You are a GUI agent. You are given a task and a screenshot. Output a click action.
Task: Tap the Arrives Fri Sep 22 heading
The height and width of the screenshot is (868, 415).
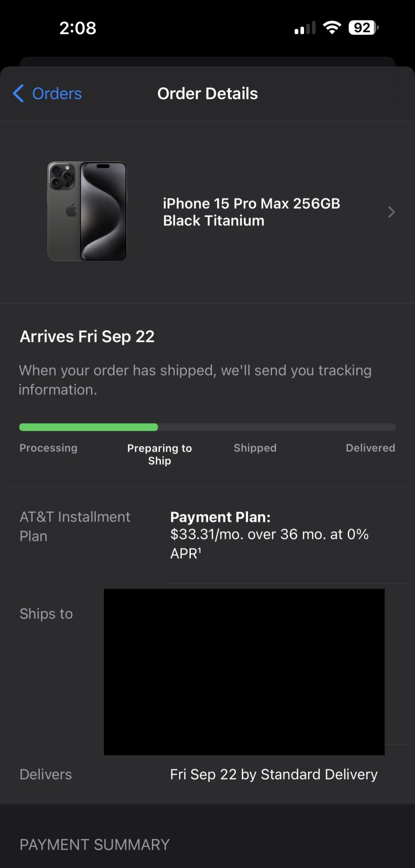tap(87, 337)
